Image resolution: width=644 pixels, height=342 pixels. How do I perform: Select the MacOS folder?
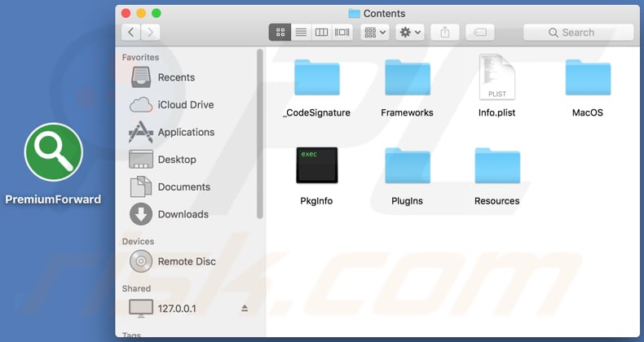(588, 77)
